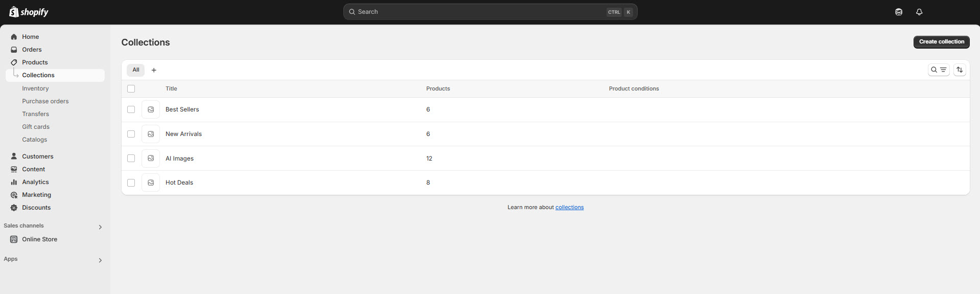Viewport: 980px width, 294px height.
Task: Click the Discounts badge icon in sidebar
Action: tap(14, 208)
